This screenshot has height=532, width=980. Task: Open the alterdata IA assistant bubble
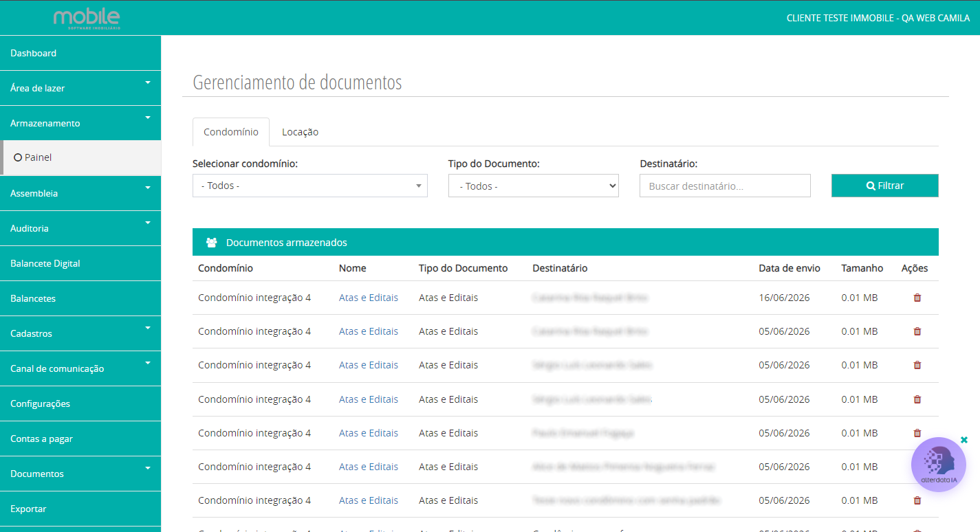point(939,465)
